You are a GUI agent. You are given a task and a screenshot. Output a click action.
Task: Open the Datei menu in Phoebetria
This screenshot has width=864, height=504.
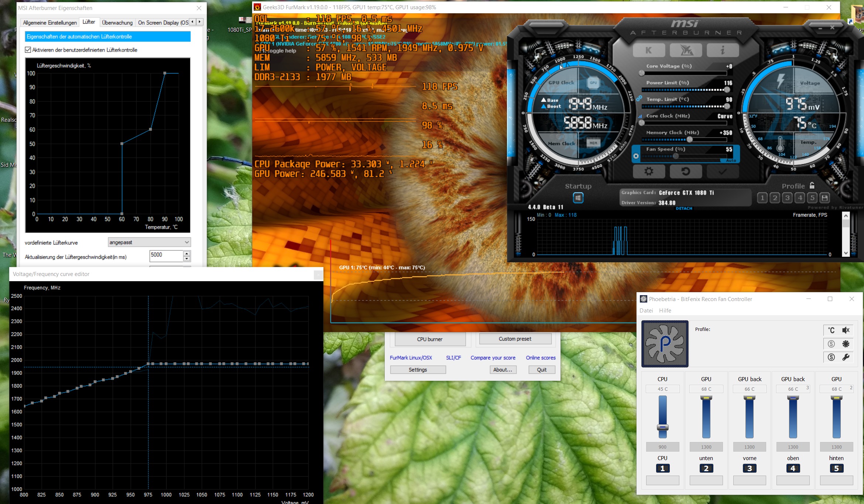click(646, 311)
